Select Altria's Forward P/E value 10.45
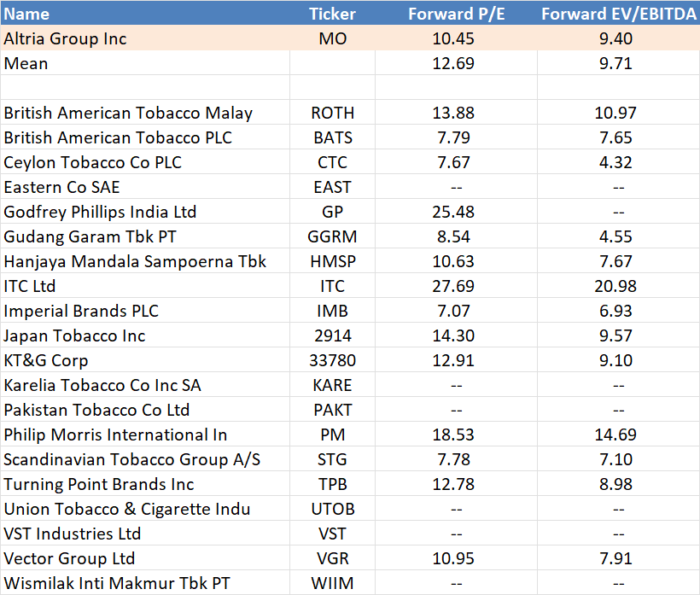Viewport: 700px width, 595px height. pos(456,38)
